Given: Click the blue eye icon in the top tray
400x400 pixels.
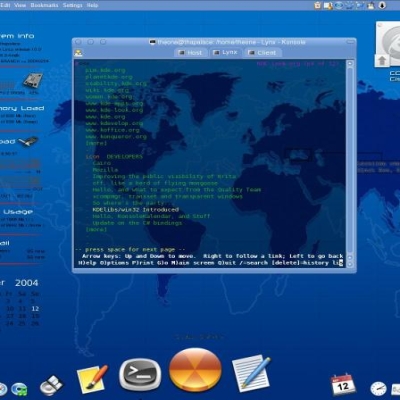Looking at the screenshot, I should coord(339,5).
